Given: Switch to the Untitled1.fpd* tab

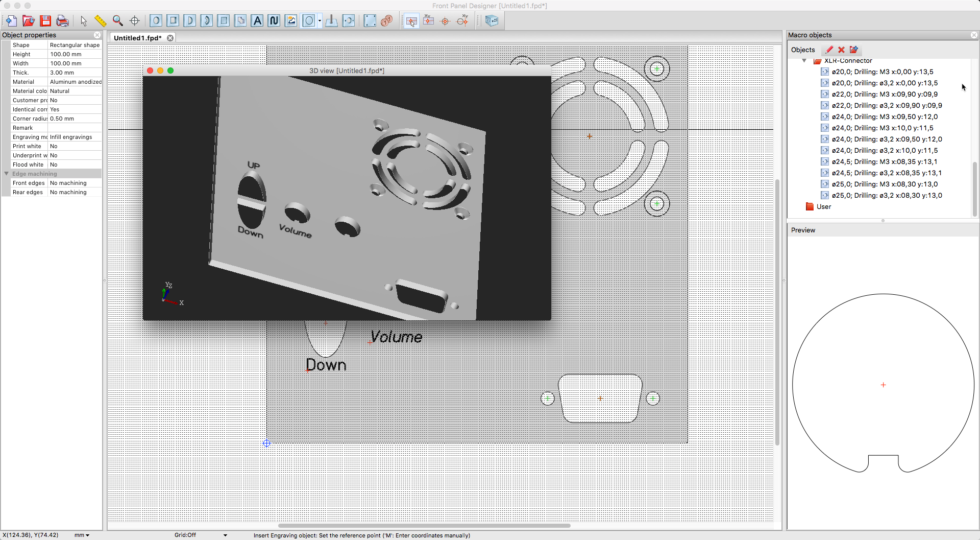Looking at the screenshot, I should (138, 38).
